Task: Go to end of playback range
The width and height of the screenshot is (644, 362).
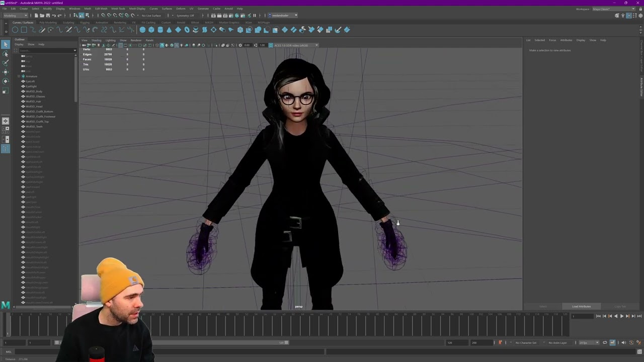Action: point(638,316)
